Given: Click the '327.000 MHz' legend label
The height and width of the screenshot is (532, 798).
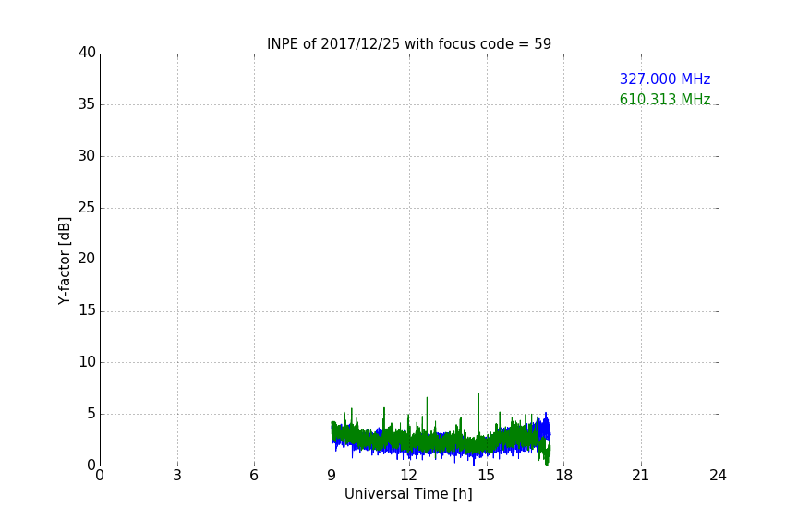Looking at the screenshot, I should pos(665,79).
